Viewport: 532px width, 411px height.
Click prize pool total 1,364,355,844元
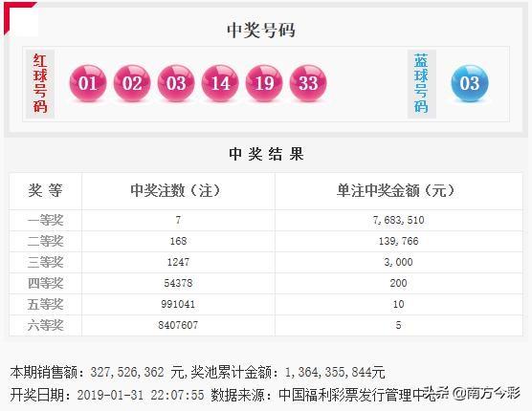point(335,373)
